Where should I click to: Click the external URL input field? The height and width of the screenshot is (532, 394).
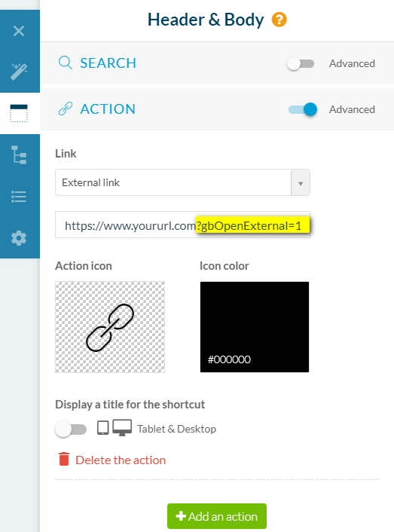(182, 225)
